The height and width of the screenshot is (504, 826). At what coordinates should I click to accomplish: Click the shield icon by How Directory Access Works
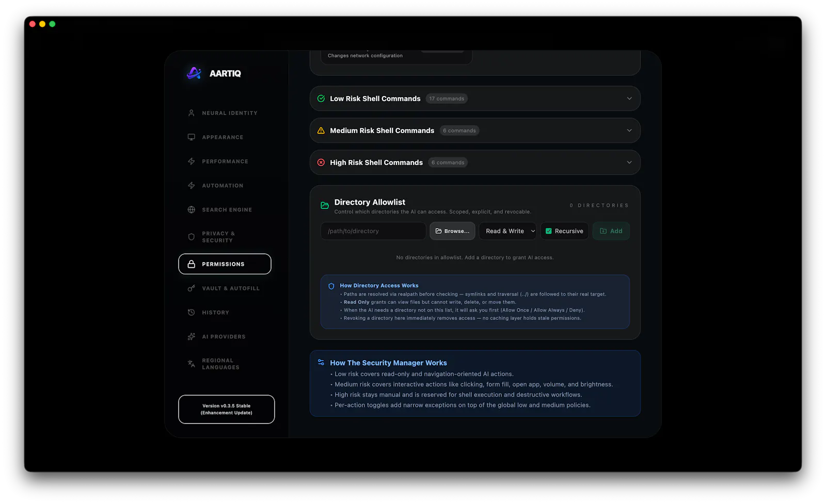tap(331, 286)
